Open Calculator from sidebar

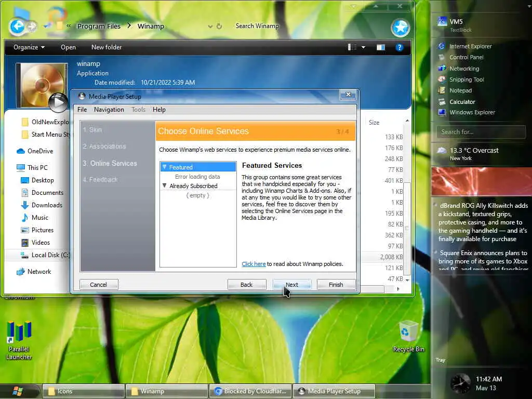pos(457,102)
